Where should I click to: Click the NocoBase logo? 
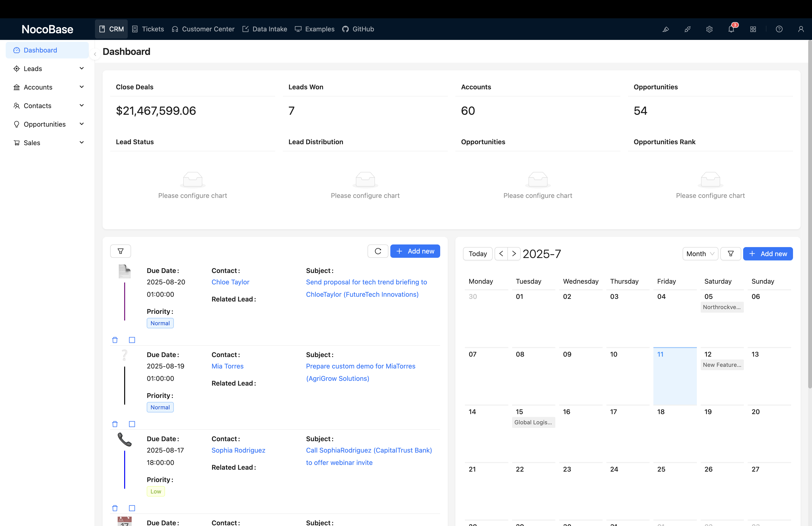coord(47,29)
